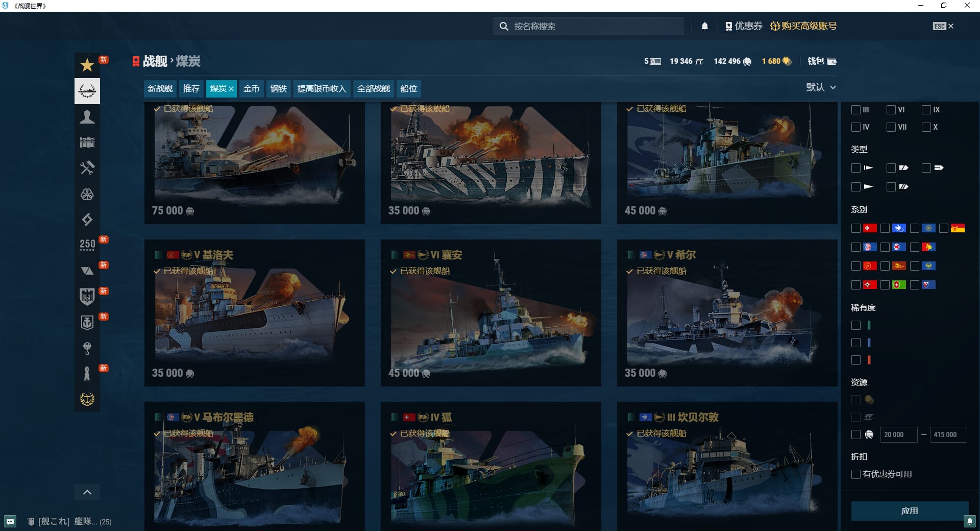Remove the 煤炭 filter with its X
Screen dimensions: 980x531
coord(231,89)
